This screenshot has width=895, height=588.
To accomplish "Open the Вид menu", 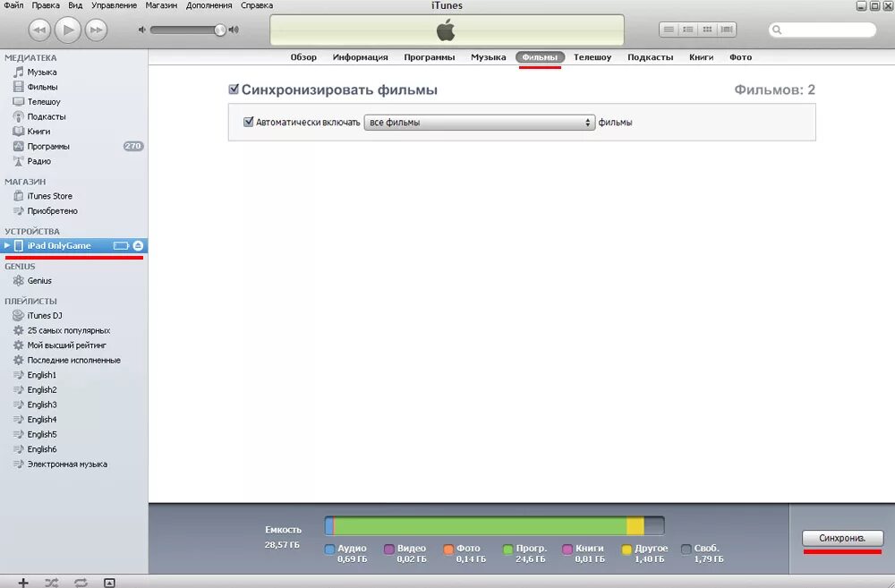I will [x=75, y=5].
